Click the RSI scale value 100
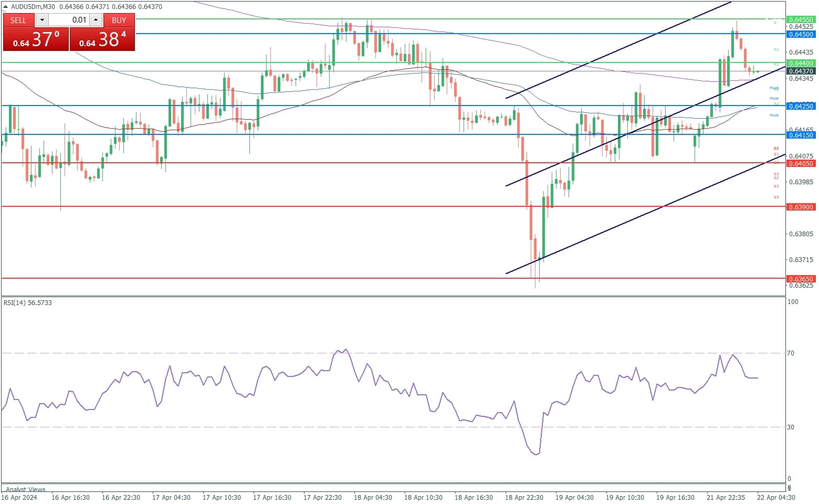Image resolution: width=819 pixels, height=504 pixels. coord(793,302)
